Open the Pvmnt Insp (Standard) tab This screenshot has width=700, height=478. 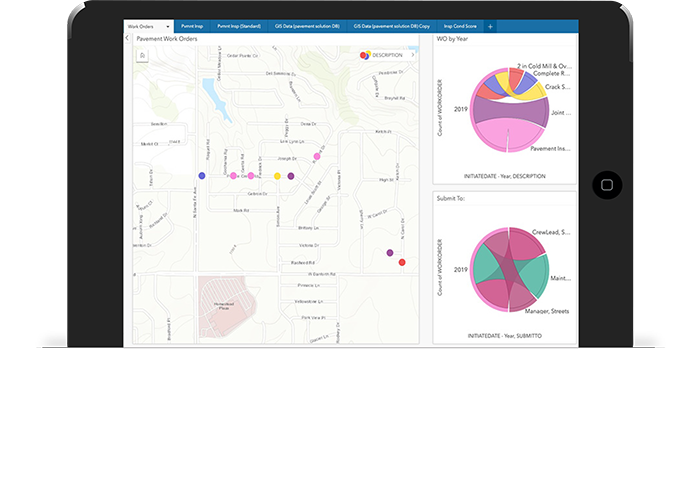(x=239, y=25)
